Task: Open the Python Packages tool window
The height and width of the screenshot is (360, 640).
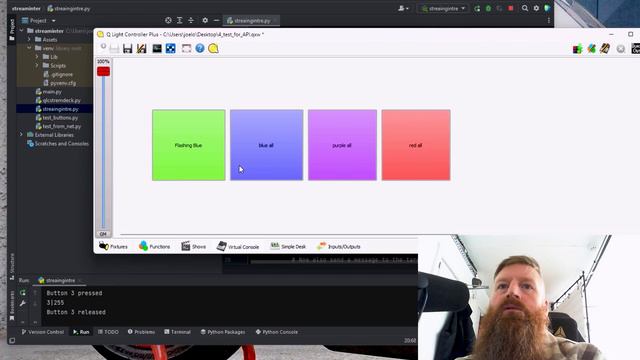Action: tap(223, 332)
